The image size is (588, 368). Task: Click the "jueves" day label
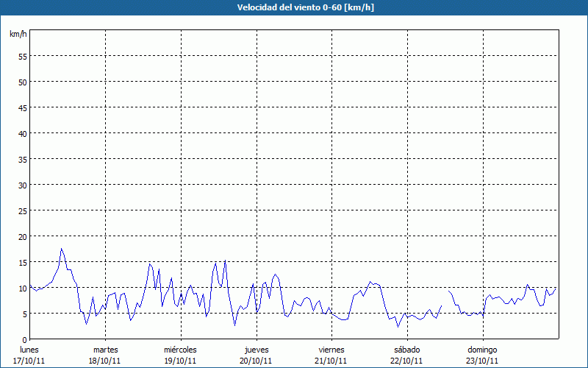(257, 350)
